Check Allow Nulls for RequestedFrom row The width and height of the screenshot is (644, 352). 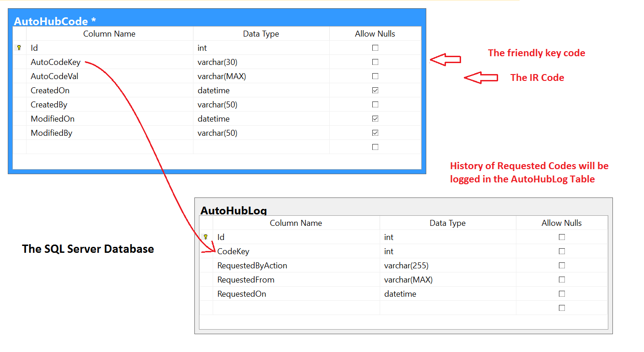(x=562, y=280)
